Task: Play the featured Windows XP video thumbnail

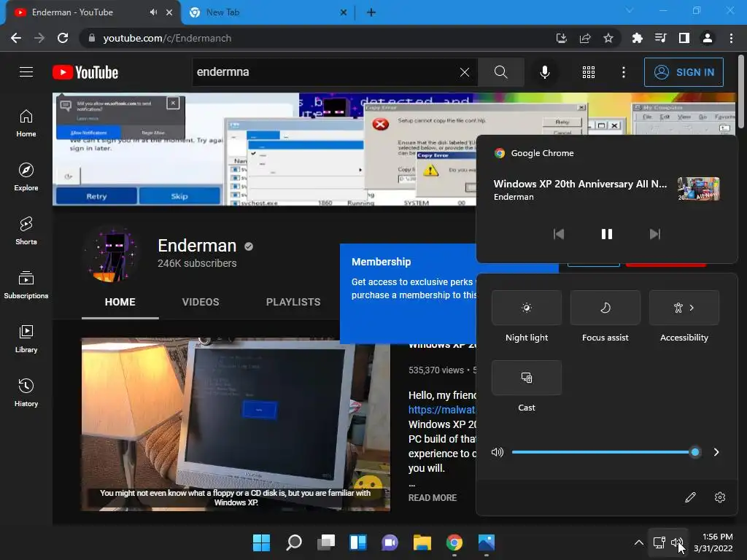Action: click(236, 424)
